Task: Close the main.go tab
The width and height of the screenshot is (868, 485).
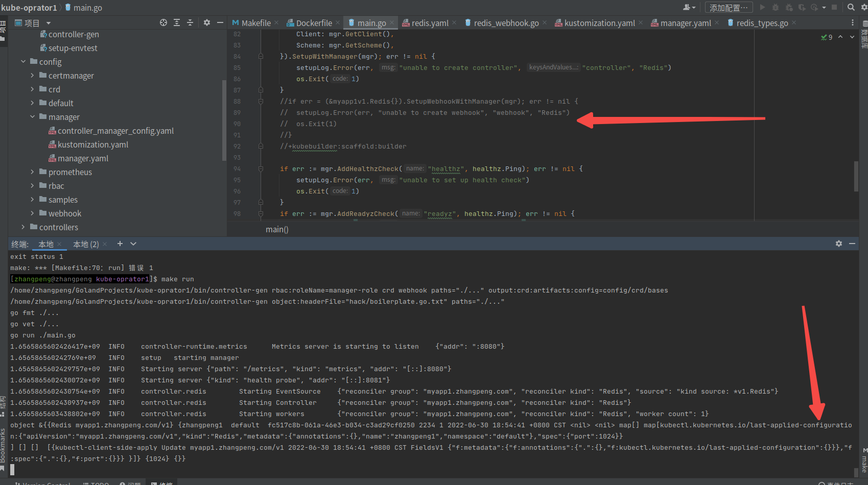Action: pyautogui.click(x=392, y=23)
